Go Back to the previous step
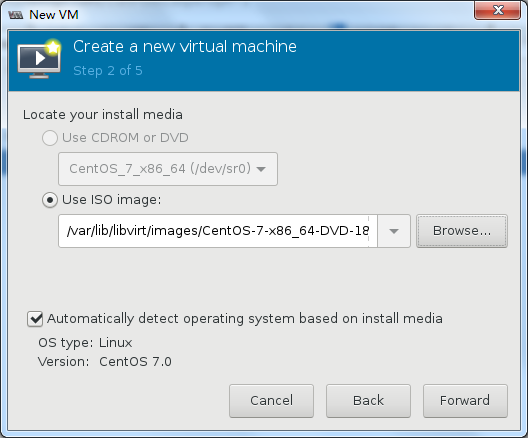This screenshot has width=528, height=438. (368, 401)
